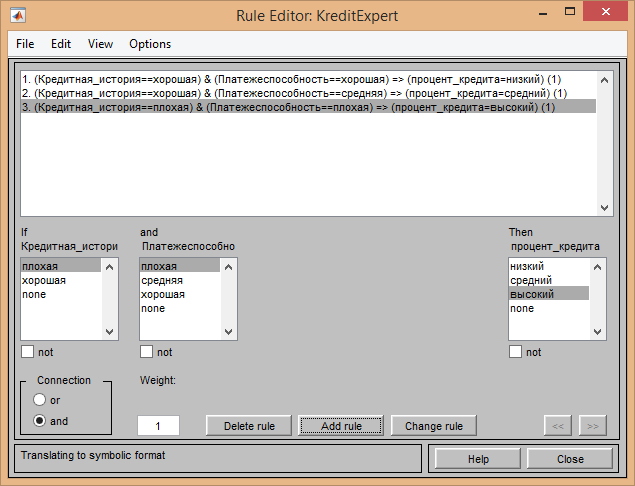Open the File menu
635x486 pixels.
coord(25,44)
